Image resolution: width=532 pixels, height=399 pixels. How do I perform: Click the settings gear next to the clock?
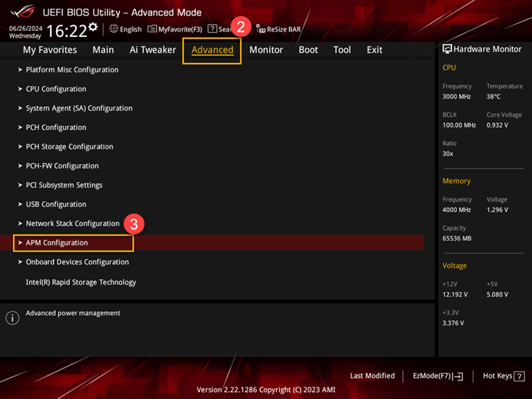[93, 27]
